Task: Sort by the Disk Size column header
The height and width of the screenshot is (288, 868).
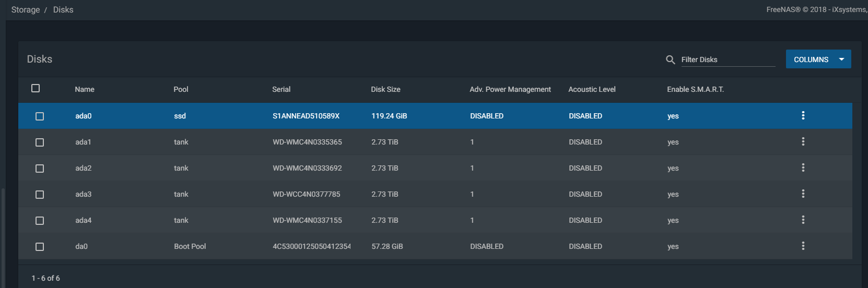Action: 385,89
